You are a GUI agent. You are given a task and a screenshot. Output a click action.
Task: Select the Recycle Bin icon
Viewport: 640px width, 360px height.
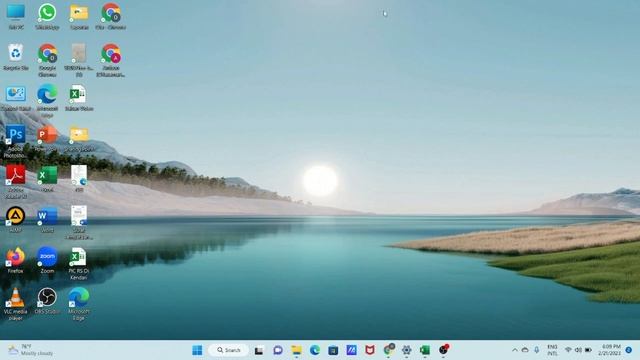click(16, 57)
